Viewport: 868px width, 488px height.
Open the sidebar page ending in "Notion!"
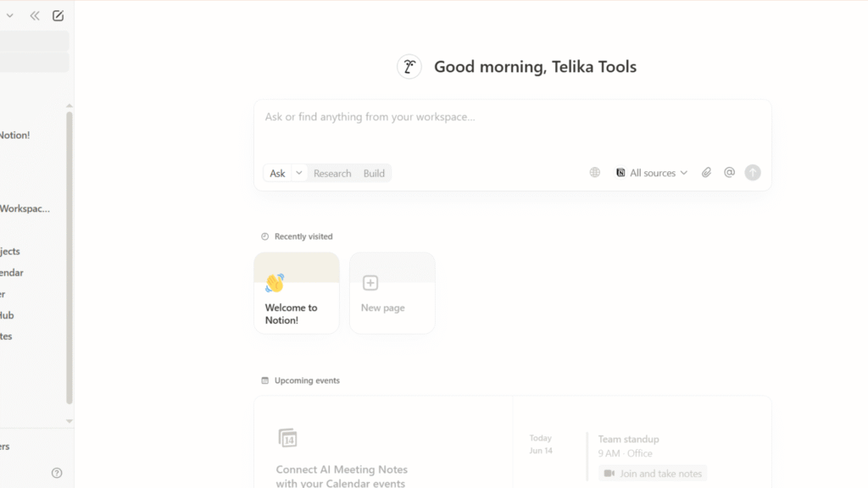pos(15,135)
